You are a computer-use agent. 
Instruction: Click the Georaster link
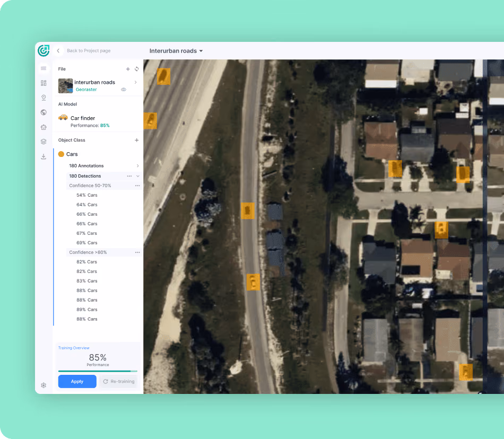point(86,90)
